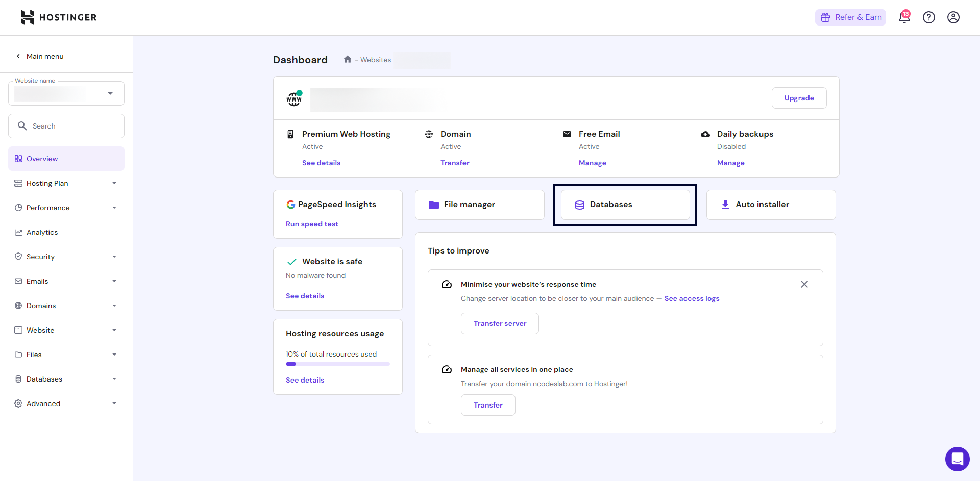Screen dimensions: 980x481
Task: Click the Databases stack icon in card
Action: point(580,205)
